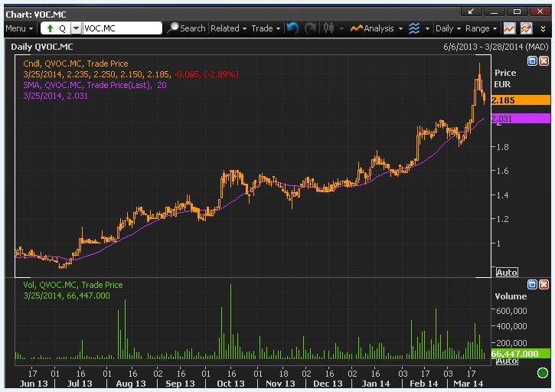Minimize the Chart: VOC.MC window
This screenshot has height=392, width=555.
click(494, 11)
